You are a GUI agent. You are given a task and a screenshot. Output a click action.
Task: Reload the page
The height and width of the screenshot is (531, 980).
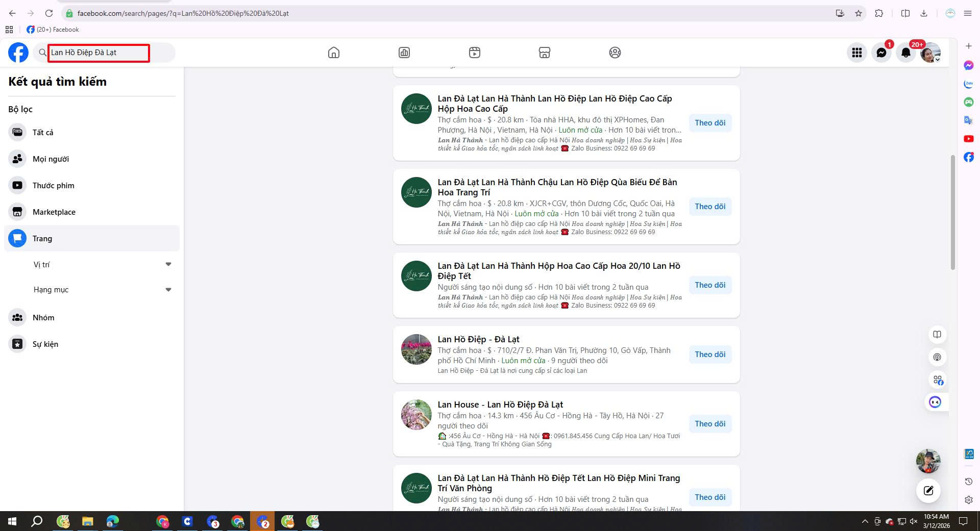pyautogui.click(x=49, y=13)
